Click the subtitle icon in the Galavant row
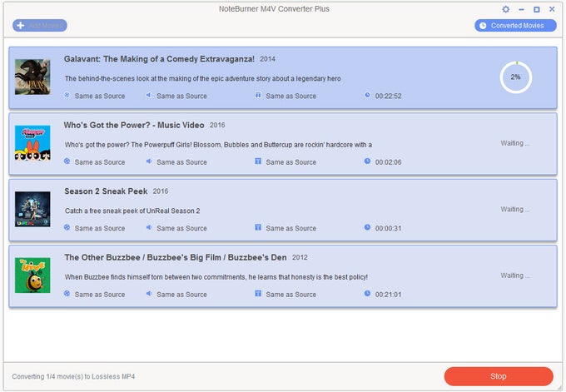Image resolution: width=566 pixels, height=392 pixels. 258,95
